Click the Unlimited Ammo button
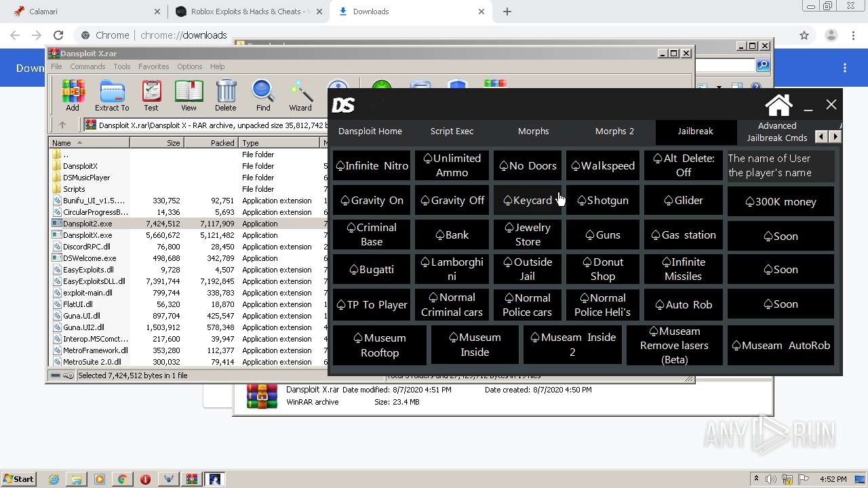The width and height of the screenshot is (868, 488). click(452, 165)
